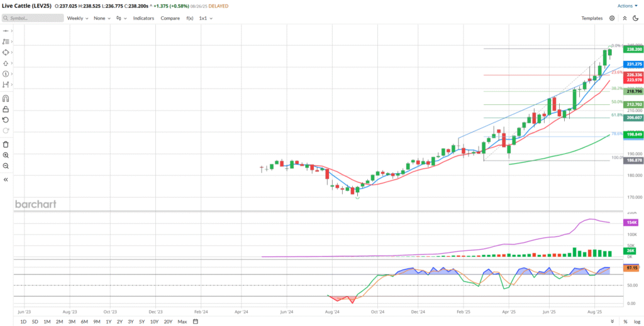Click the Templates button

coord(592,18)
